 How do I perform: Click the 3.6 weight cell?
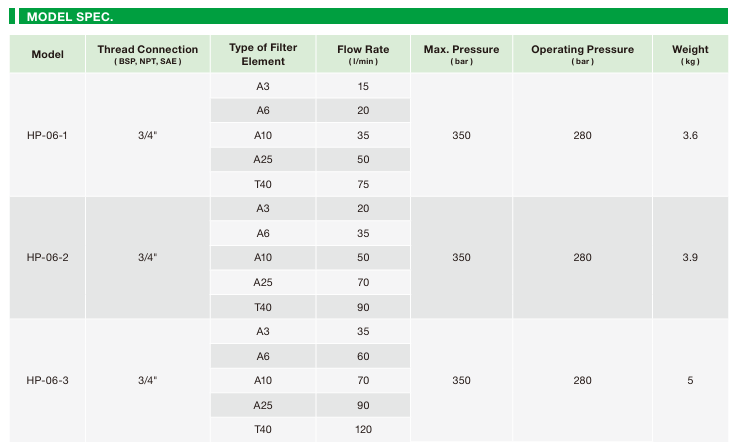[x=690, y=135]
